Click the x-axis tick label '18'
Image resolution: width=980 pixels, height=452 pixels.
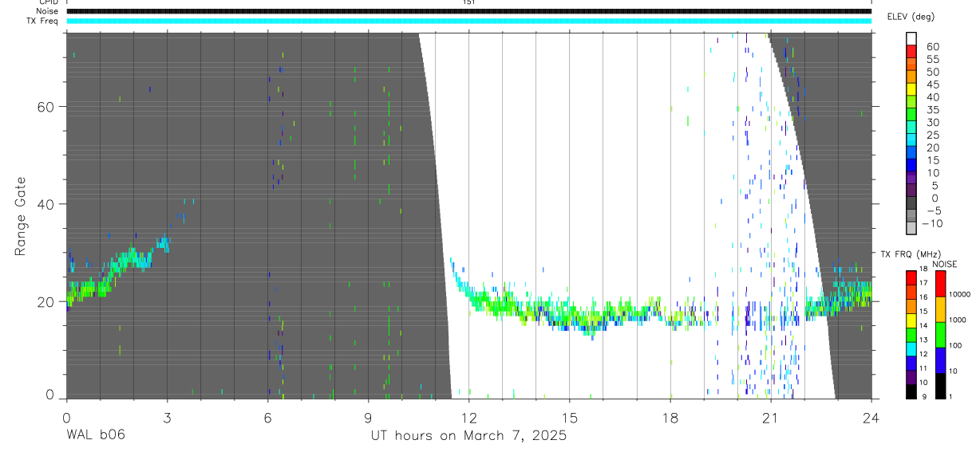670,418
